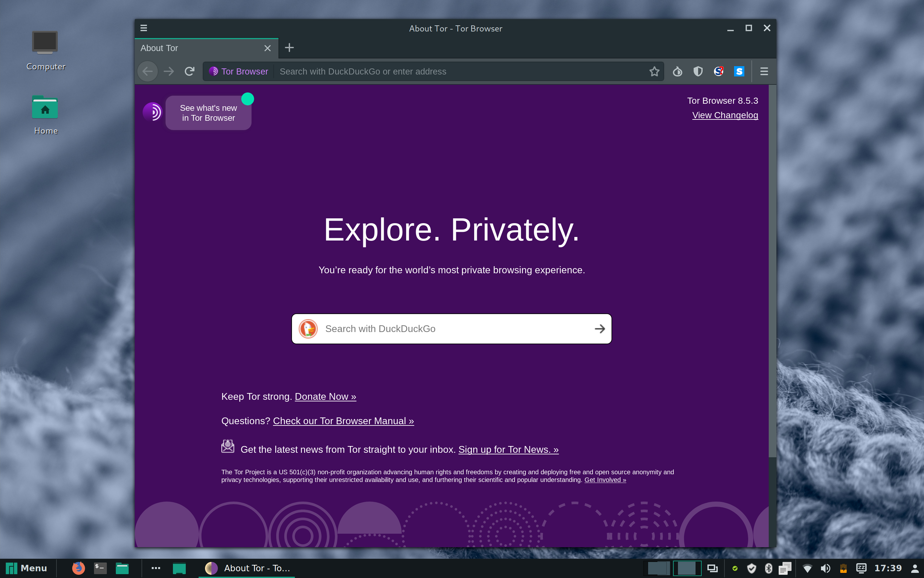
Task: Open the window menu in the title bar
Action: click(144, 28)
